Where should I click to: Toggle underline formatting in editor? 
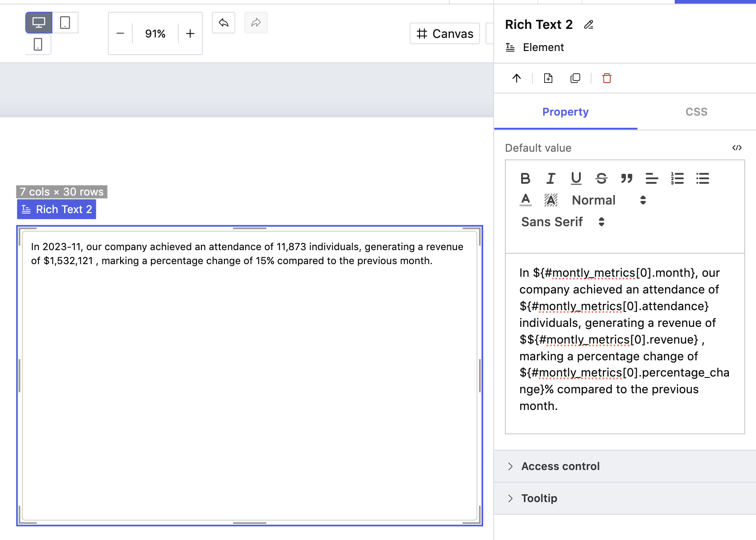coord(576,178)
